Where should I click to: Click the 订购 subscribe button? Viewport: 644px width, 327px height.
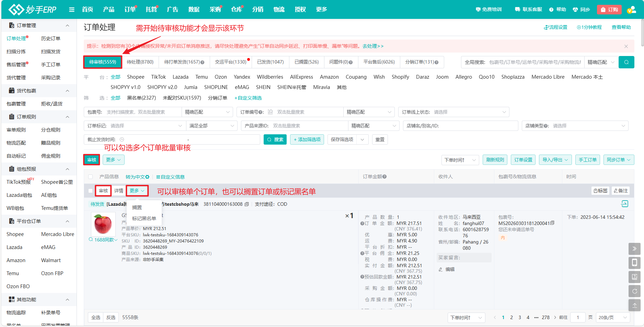click(x=609, y=10)
